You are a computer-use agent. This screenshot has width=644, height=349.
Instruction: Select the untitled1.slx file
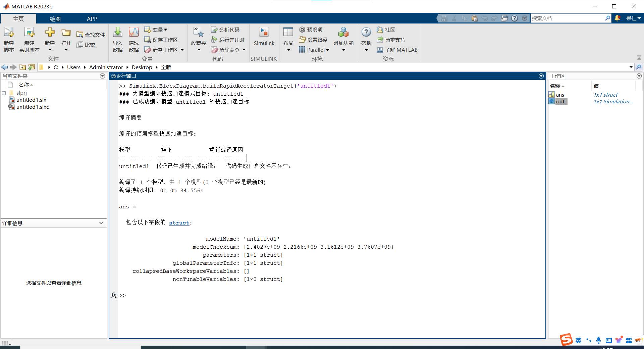click(32, 100)
